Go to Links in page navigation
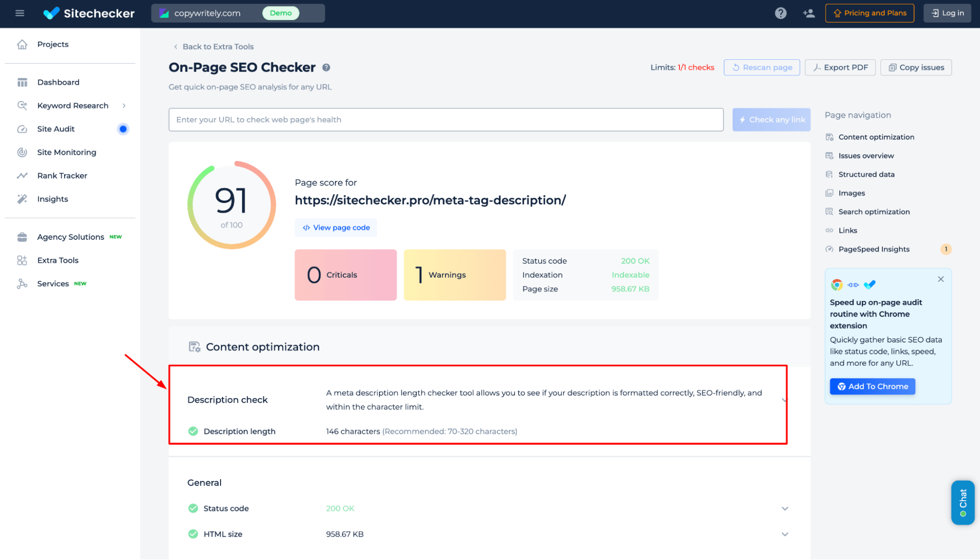This screenshot has height=560, width=980. click(848, 230)
